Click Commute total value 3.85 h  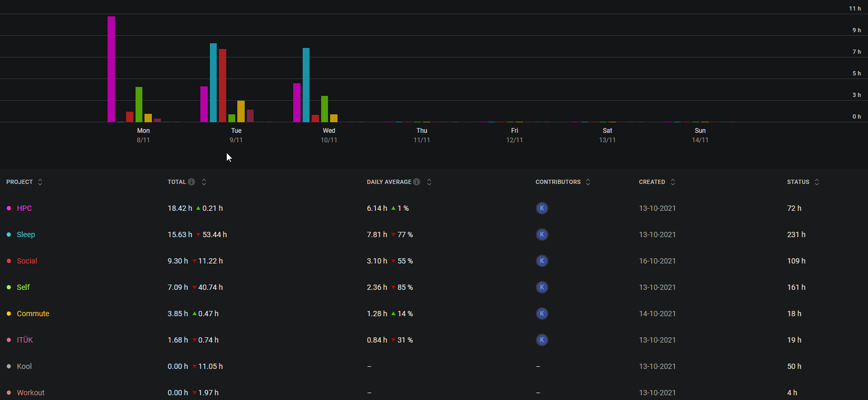click(178, 314)
